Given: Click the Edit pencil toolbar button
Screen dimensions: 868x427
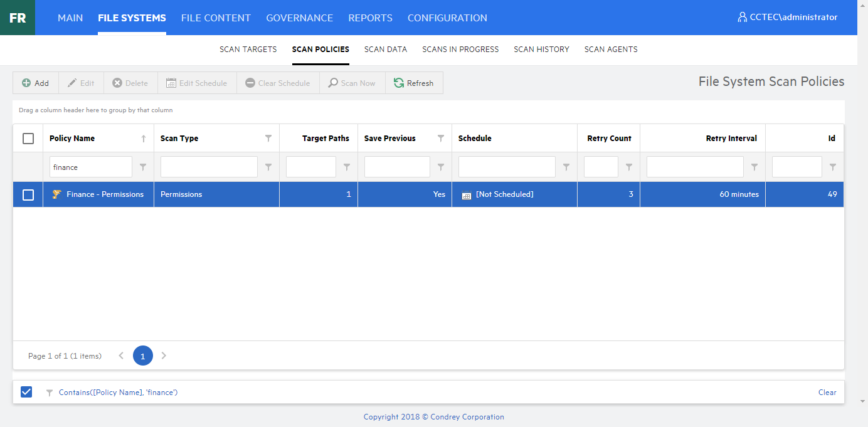Looking at the screenshot, I should pyautogui.click(x=81, y=83).
